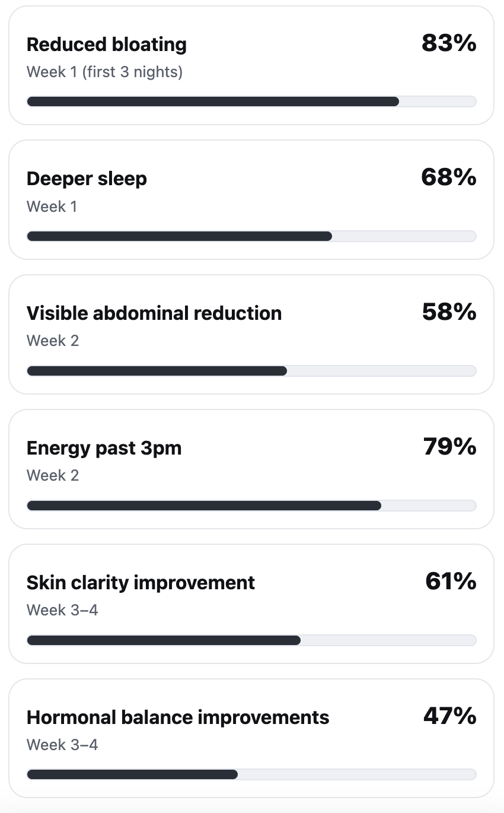Click the Energy past 3pm title

coord(104,448)
